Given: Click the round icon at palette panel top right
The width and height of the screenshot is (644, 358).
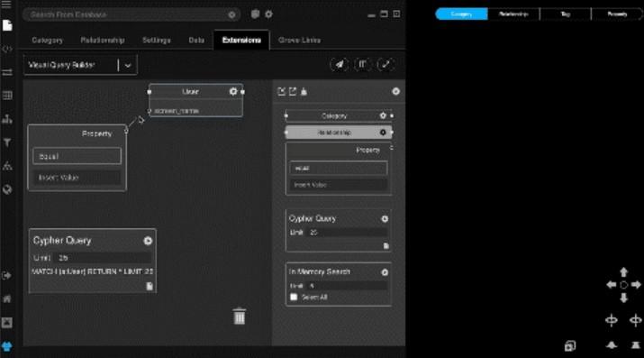Looking at the screenshot, I should click(x=396, y=91).
